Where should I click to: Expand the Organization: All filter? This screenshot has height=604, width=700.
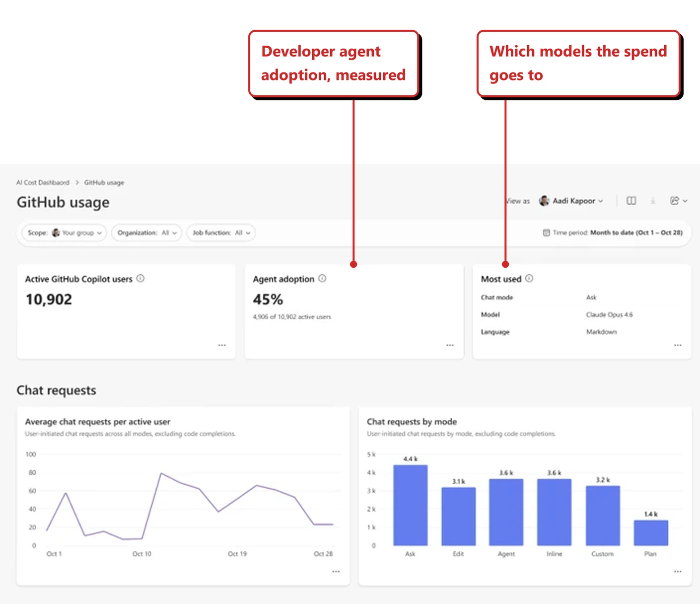pos(147,232)
